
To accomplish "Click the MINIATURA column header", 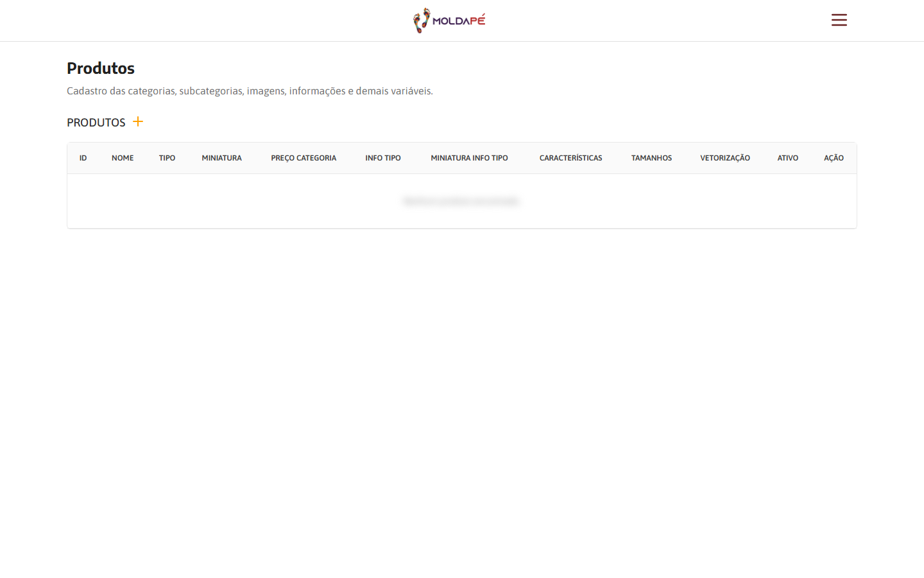I will (221, 158).
